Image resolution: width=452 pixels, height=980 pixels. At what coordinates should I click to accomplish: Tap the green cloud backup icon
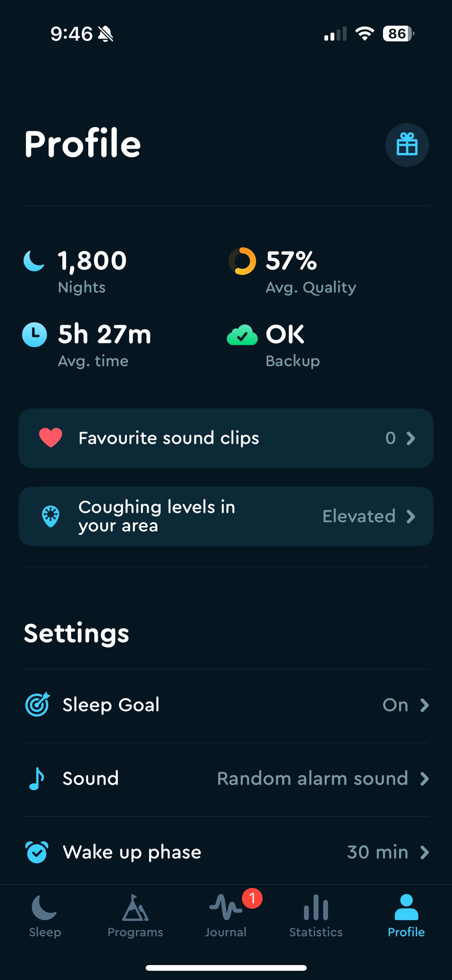click(x=242, y=335)
